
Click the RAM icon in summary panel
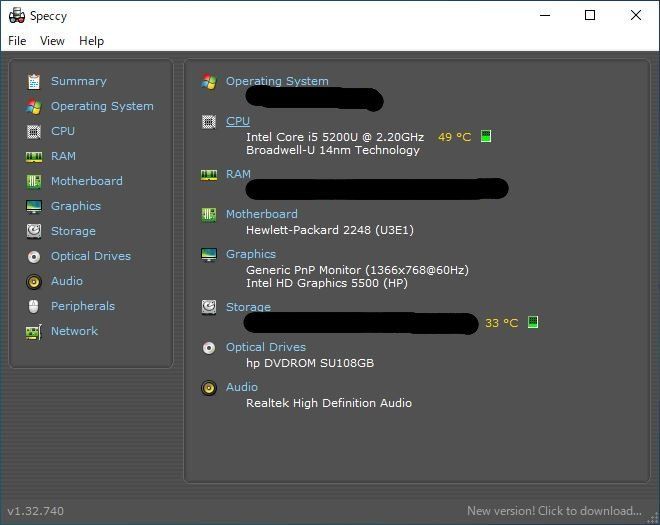pyautogui.click(x=209, y=175)
